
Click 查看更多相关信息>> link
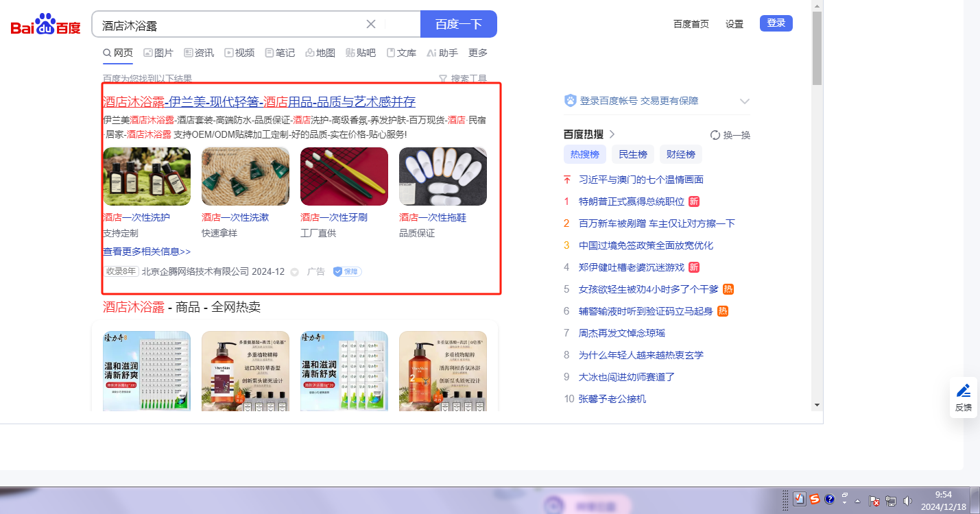tap(147, 252)
